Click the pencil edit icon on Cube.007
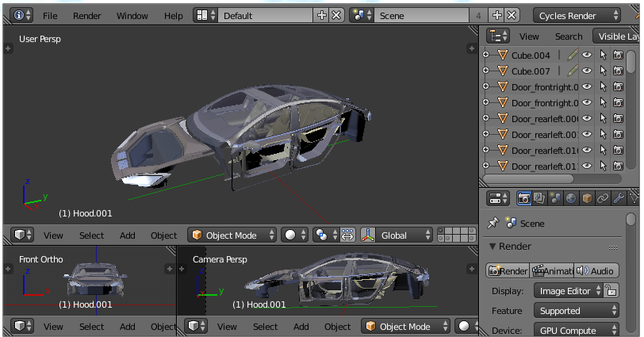The image size is (644, 337). [x=572, y=71]
